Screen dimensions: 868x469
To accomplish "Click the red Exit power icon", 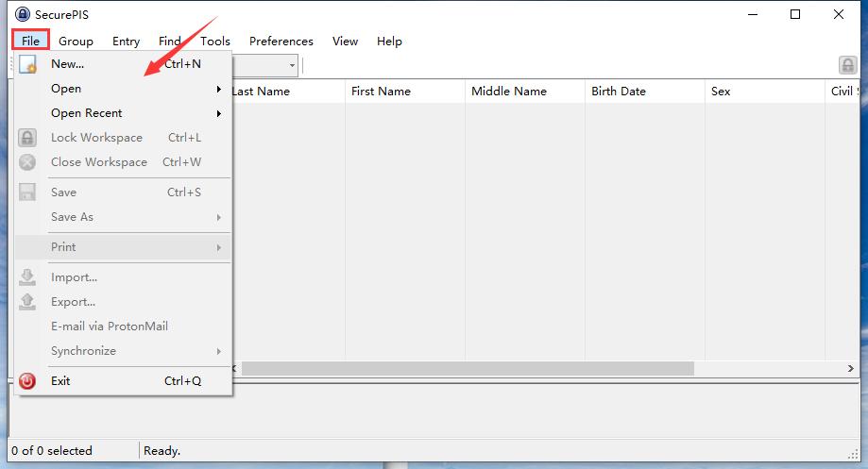I will pyautogui.click(x=28, y=381).
